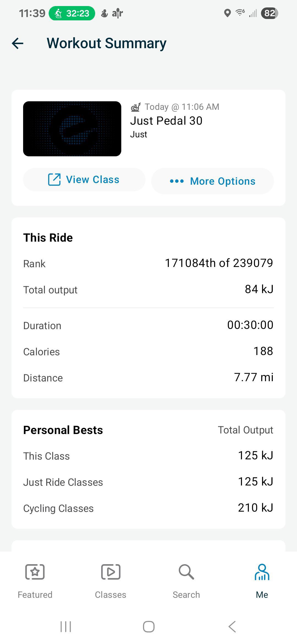Tap the View Class button
Viewport: 297px width, 644px height.
[84, 179]
